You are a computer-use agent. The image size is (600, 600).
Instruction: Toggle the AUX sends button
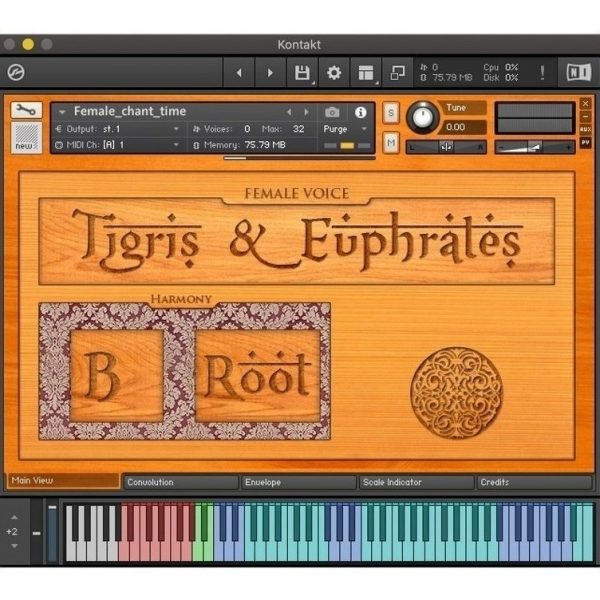(585, 129)
